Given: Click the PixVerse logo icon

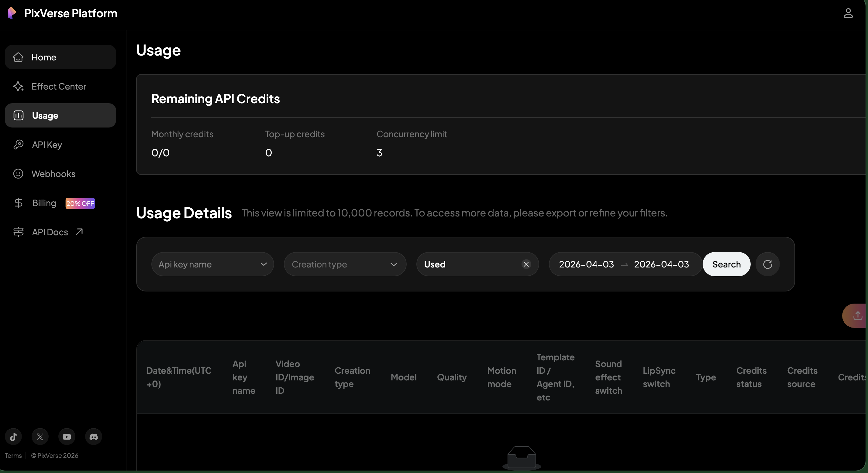Looking at the screenshot, I should 12,13.
